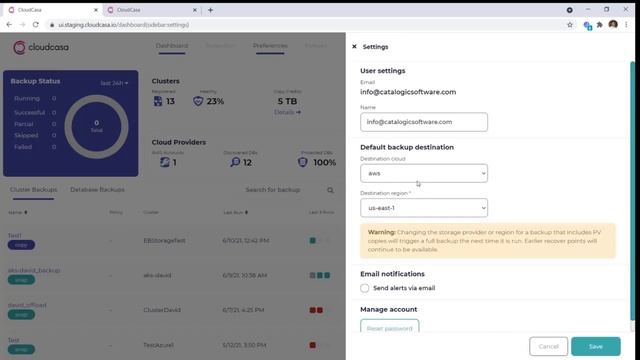This screenshot has height=360, width=640.
Task: Open the Destination region dropdown
Action: point(424,208)
